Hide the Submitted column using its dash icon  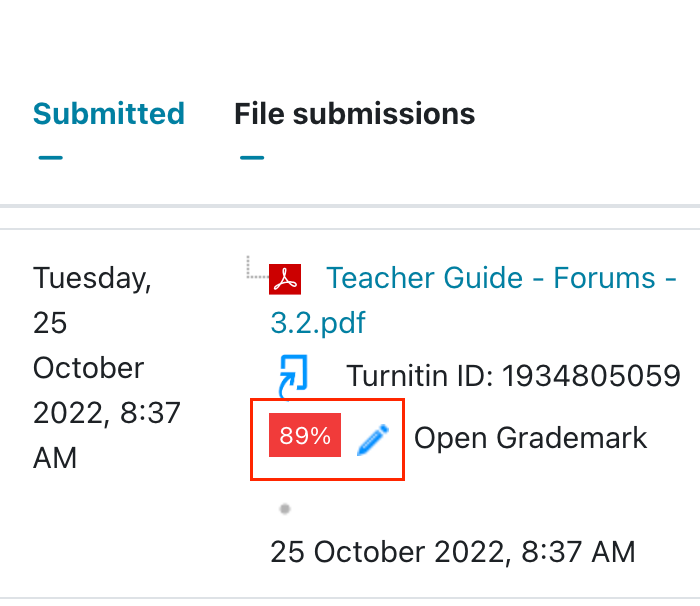pos(49,157)
